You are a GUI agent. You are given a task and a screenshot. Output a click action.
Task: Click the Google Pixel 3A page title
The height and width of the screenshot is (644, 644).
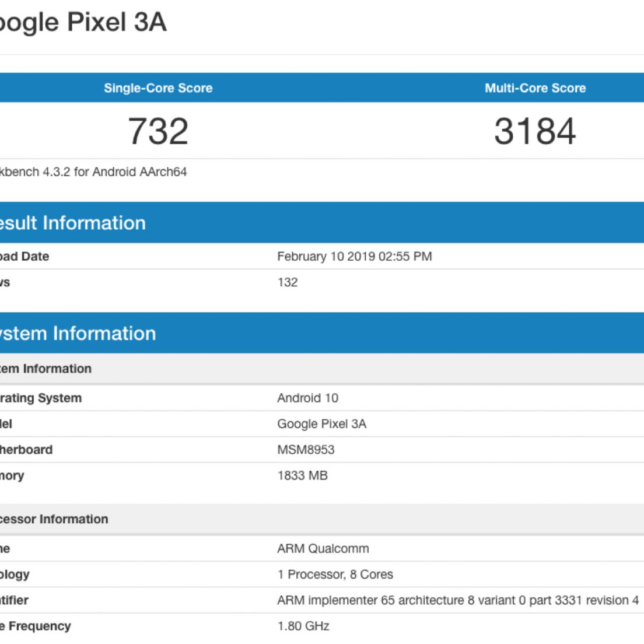(82, 22)
